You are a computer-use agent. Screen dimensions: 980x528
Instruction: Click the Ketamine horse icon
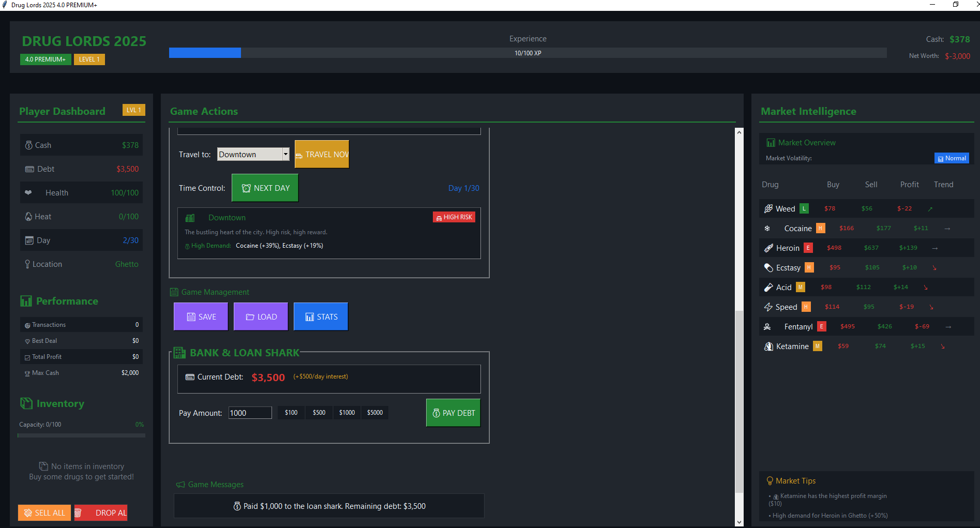769,346
